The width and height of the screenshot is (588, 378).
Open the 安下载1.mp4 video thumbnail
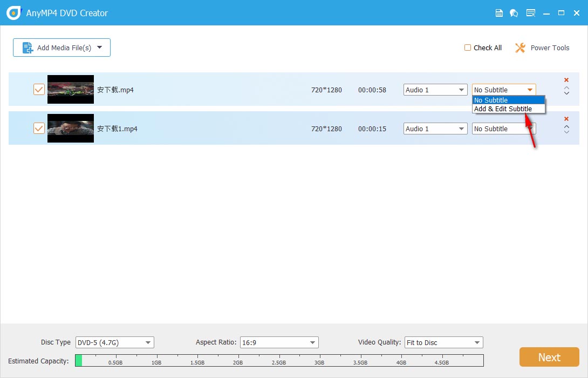click(x=71, y=129)
